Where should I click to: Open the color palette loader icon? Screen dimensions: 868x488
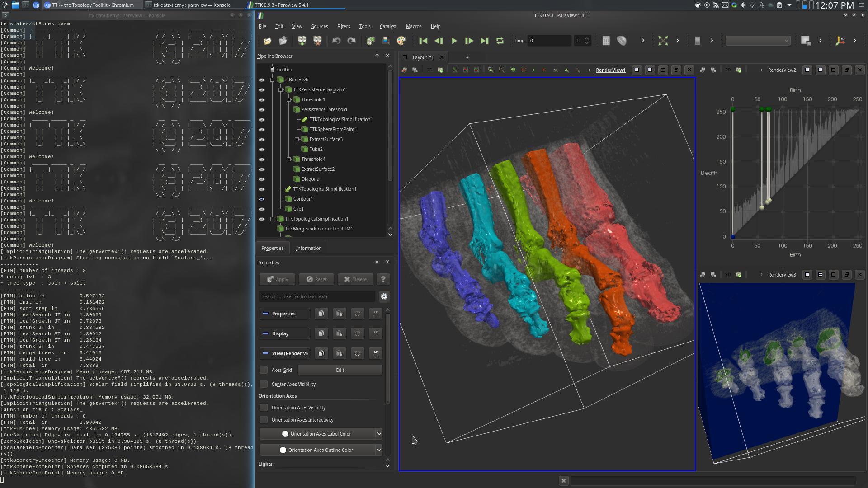(401, 41)
